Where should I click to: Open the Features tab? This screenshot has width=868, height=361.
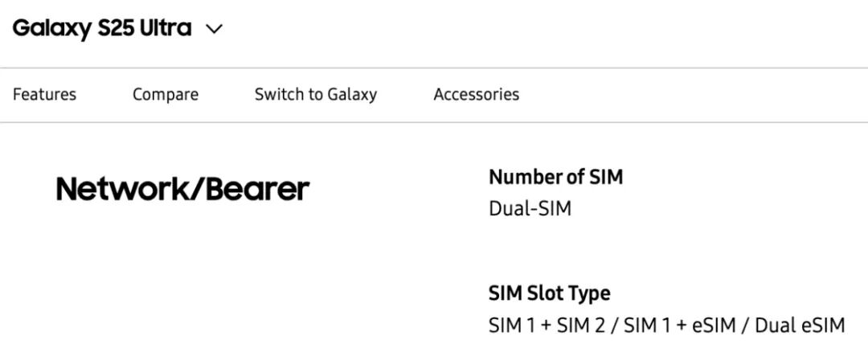[45, 95]
